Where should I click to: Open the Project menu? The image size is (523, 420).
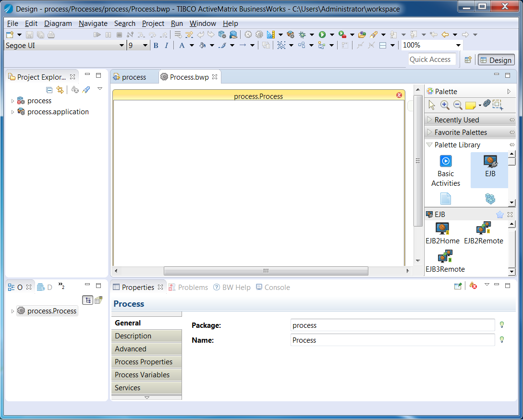[x=153, y=24]
